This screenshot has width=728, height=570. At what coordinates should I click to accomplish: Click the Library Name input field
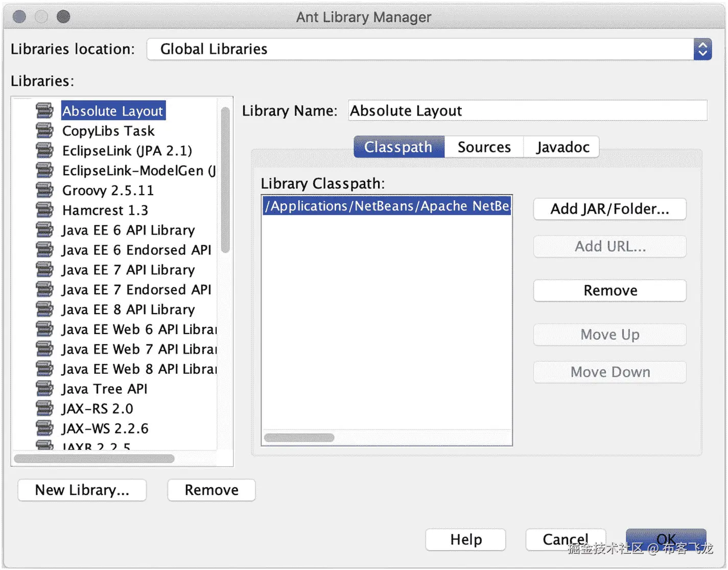528,110
